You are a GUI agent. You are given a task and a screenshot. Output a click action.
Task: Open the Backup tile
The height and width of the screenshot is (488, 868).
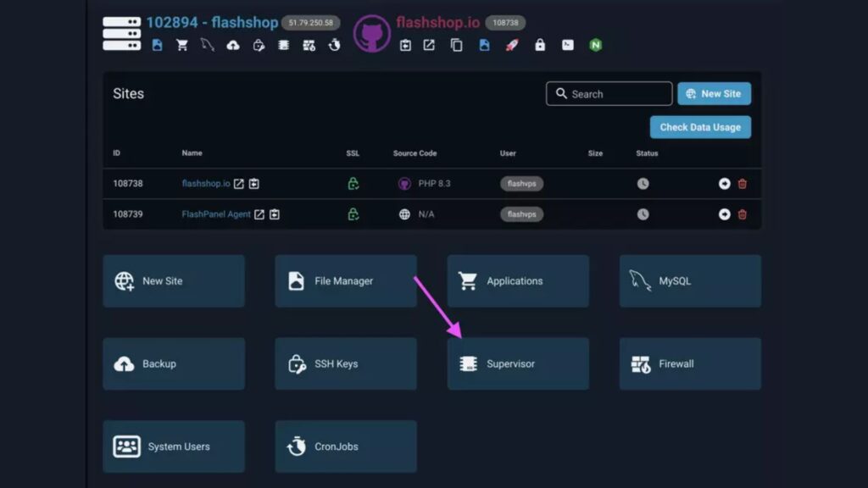174,363
